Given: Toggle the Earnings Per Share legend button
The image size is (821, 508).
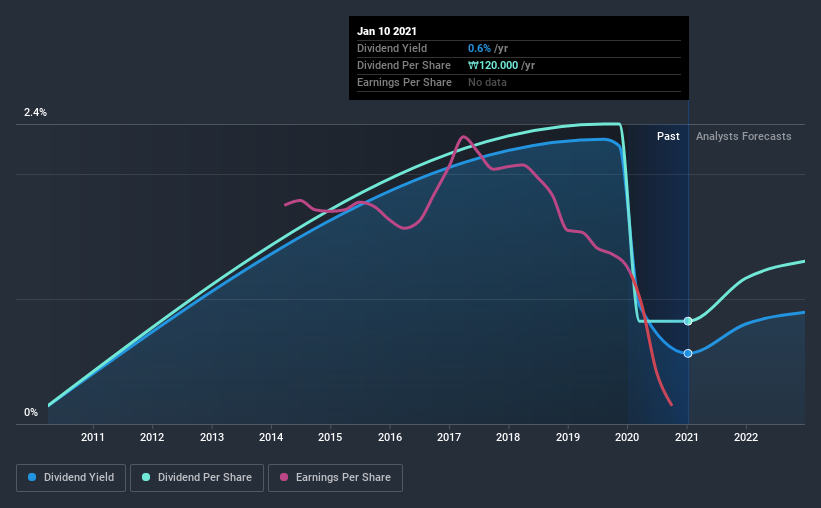Looking at the screenshot, I should [335, 478].
